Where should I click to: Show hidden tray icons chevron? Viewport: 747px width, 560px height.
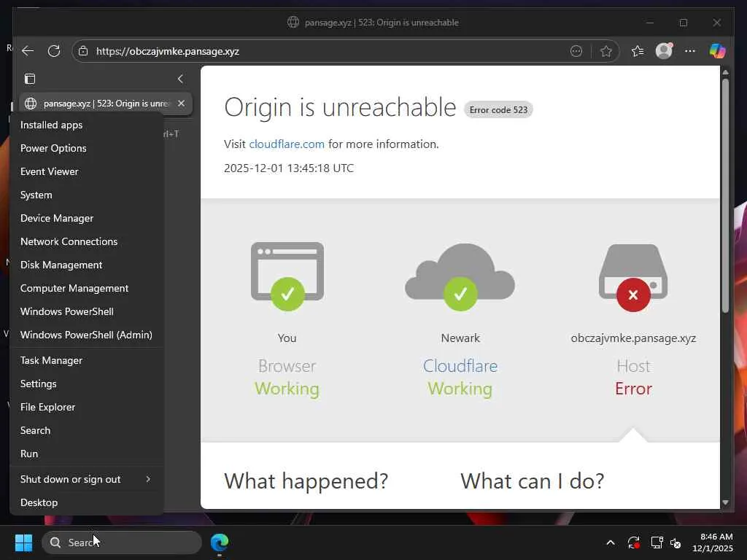click(x=611, y=542)
